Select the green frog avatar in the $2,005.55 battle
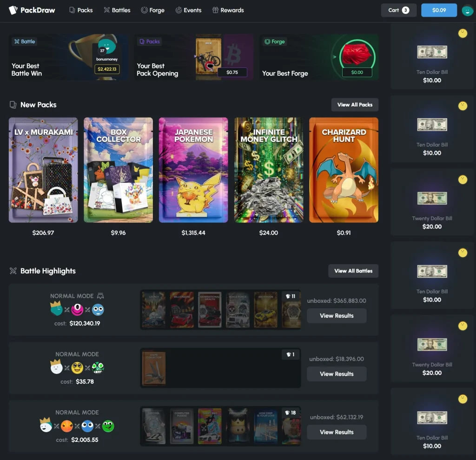The image size is (476, 460). 108,426
